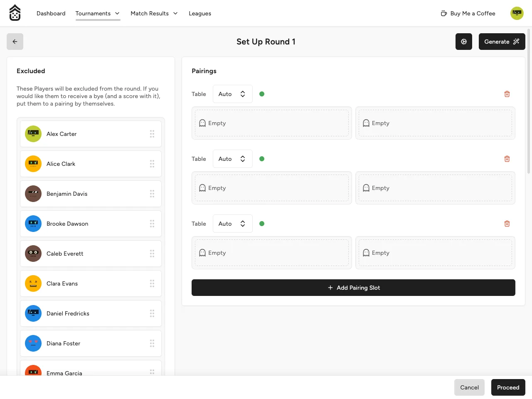The width and height of the screenshot is (532, 399).
Task: Click Caleb Everett's avatar icon
Action: click(33, 254)
